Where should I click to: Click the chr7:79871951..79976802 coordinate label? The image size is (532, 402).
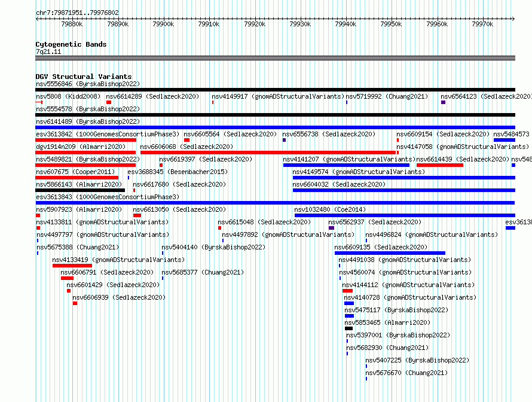coord(77,13)
